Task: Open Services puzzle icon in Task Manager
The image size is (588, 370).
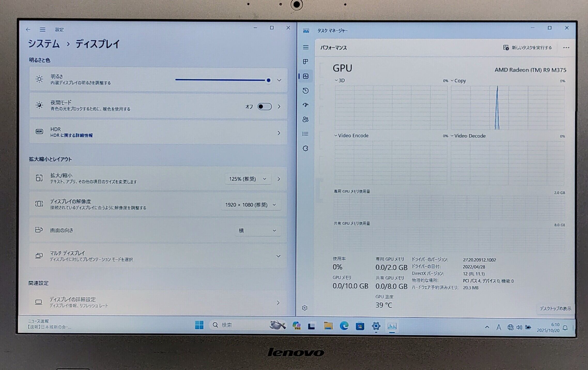Action: [306, 148]
